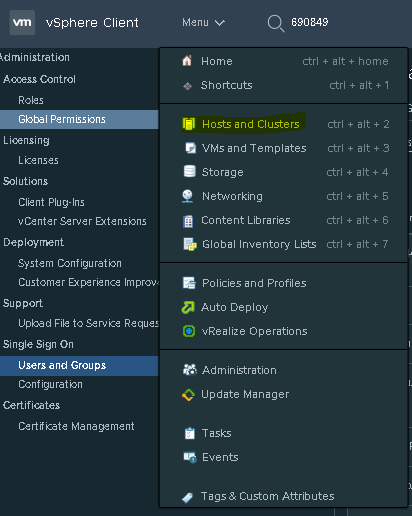Click the Home house icon

187,61
